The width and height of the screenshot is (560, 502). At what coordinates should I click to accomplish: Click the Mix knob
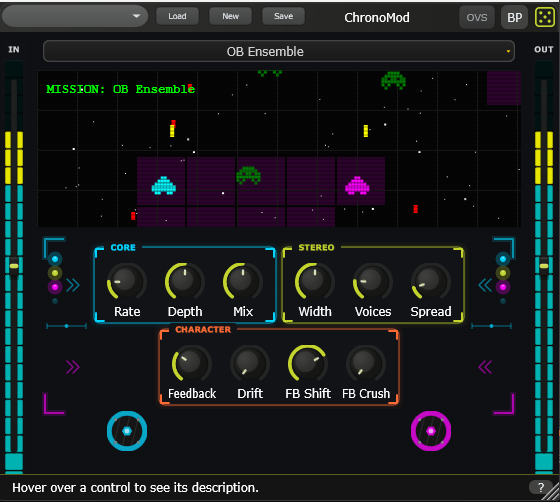(x=243, y=282)
